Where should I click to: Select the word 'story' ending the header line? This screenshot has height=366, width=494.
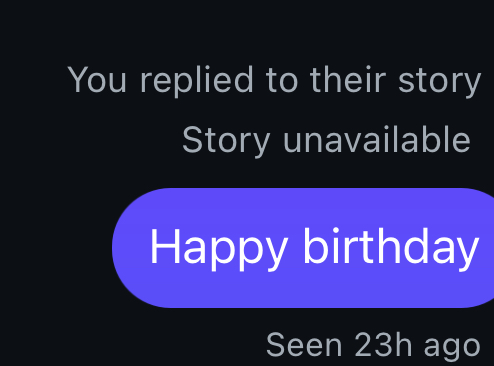[440, 82]
